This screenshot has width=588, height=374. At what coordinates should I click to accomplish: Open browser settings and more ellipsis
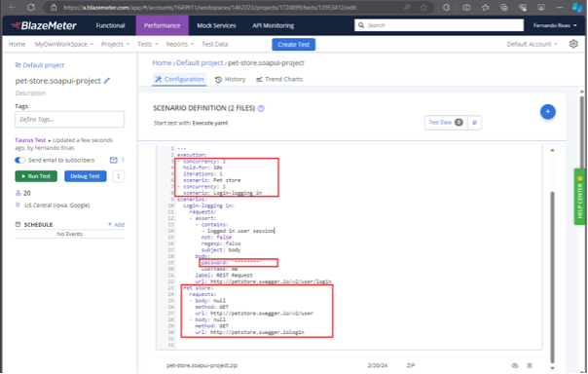pos(560,7)
